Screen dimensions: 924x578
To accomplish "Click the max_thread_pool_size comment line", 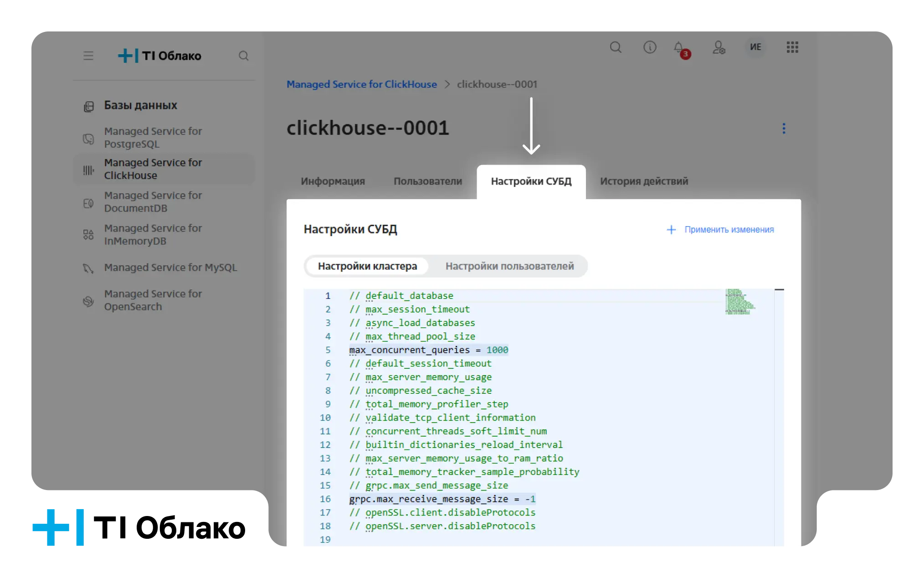I will click(412, 336).
